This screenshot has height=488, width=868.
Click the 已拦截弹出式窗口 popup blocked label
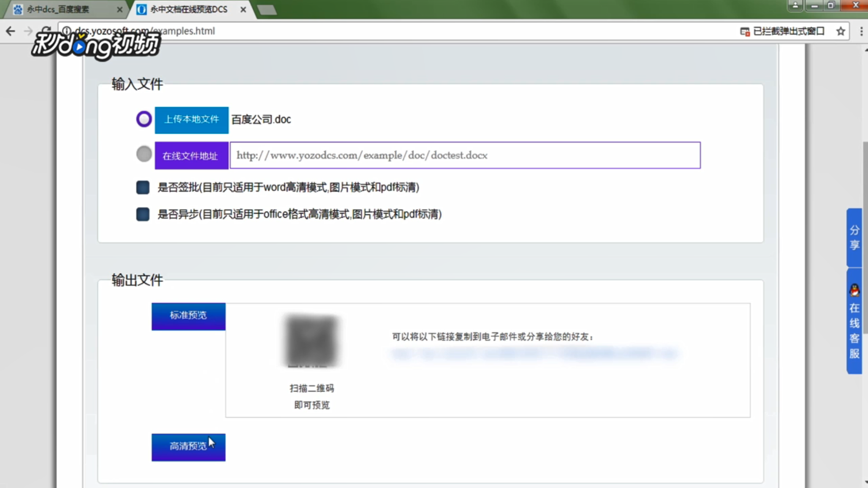(x=789, y=31)
